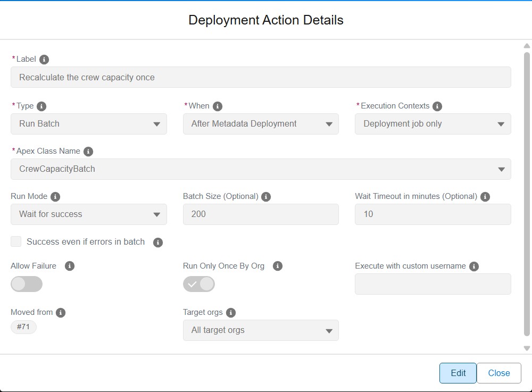Open the Type dropdown showing Run Batch
532x392 pixels.
(89, 124)
